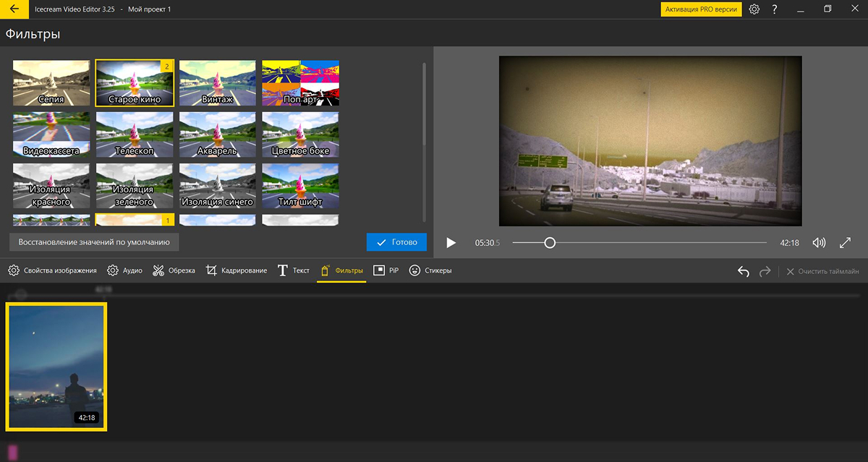The width and height of the screenshot is (868, 462).
Task: Expand the preview to fullscreen
Action: 845,243
